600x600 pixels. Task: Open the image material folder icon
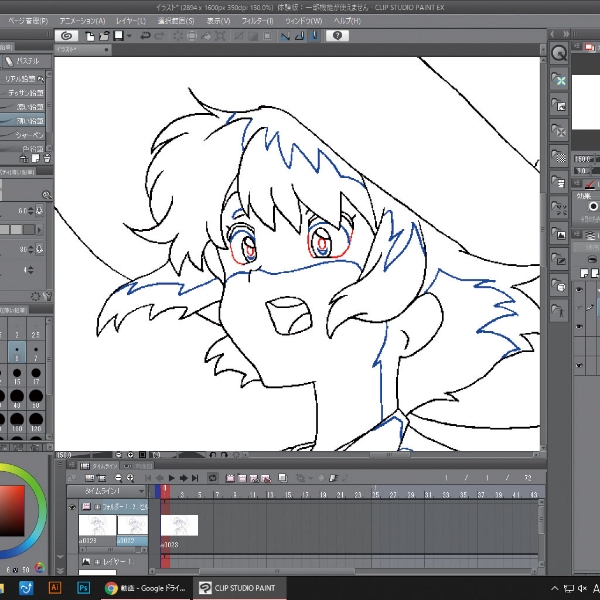pyautogui.click(x=559, y=233)
